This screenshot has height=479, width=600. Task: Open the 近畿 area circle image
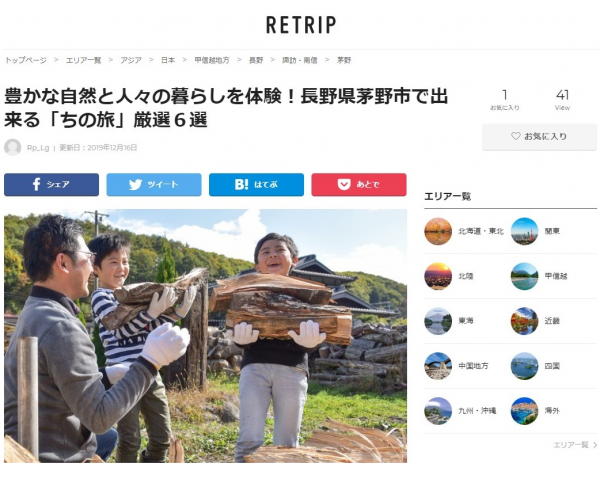click(x=525, y=321)
